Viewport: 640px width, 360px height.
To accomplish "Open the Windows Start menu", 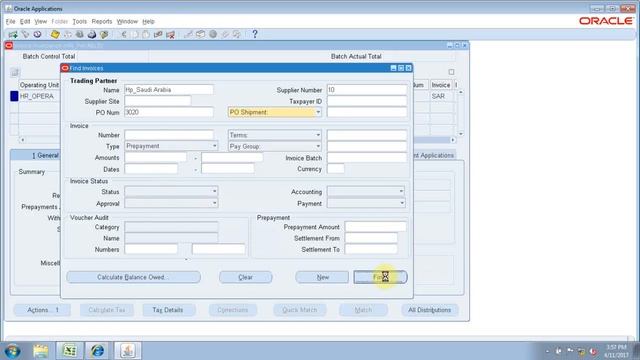I will click(x=13, y=351).
